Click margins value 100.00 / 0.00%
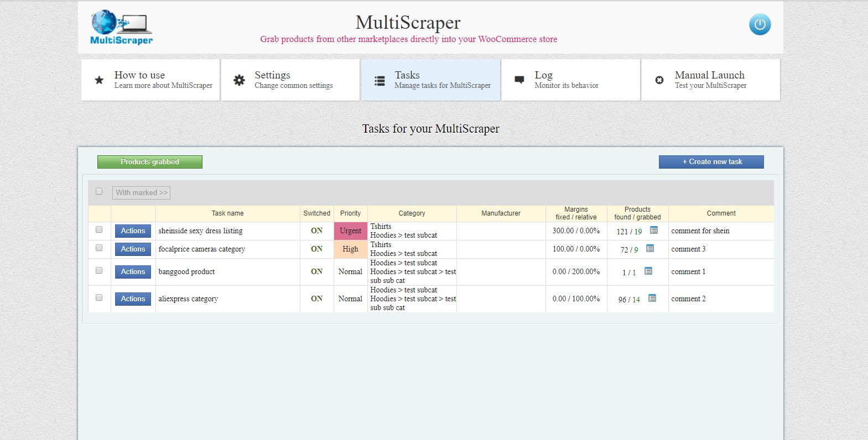868x440 pixels. click(576, 249)
